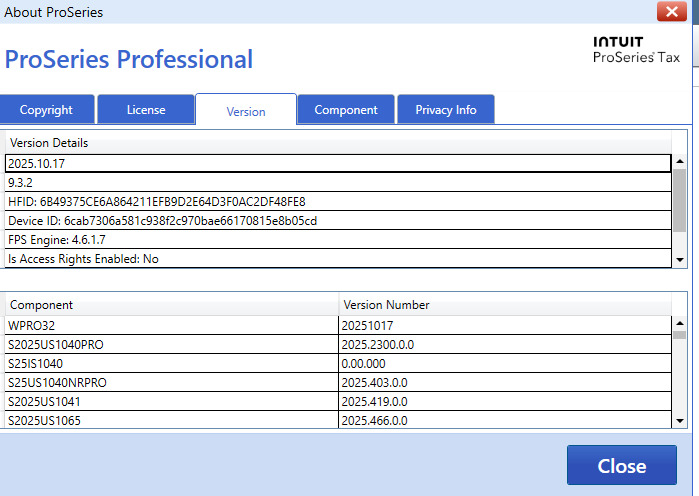699x496 pixels.
Task: Select the WPRO32 component cell
Action: point(172,326)
